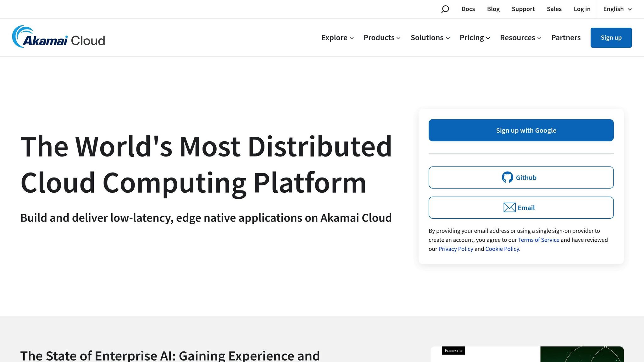Choose Email as the signup method

pyautogui.click(x=521, y=207)
